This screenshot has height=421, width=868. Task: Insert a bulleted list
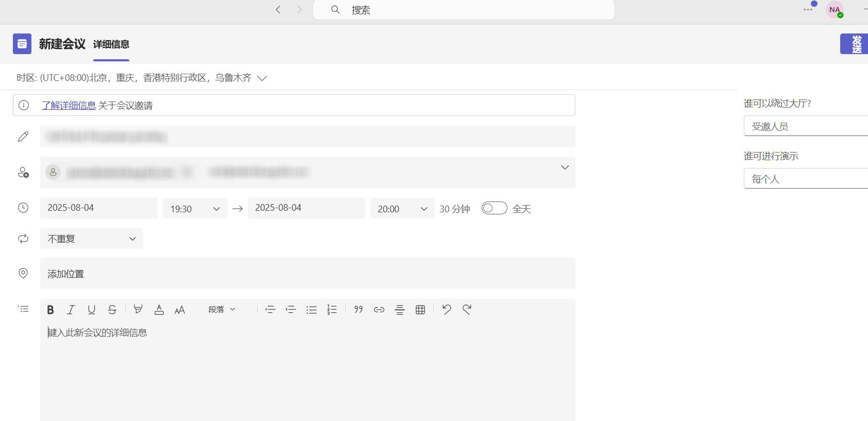point(312,310)
